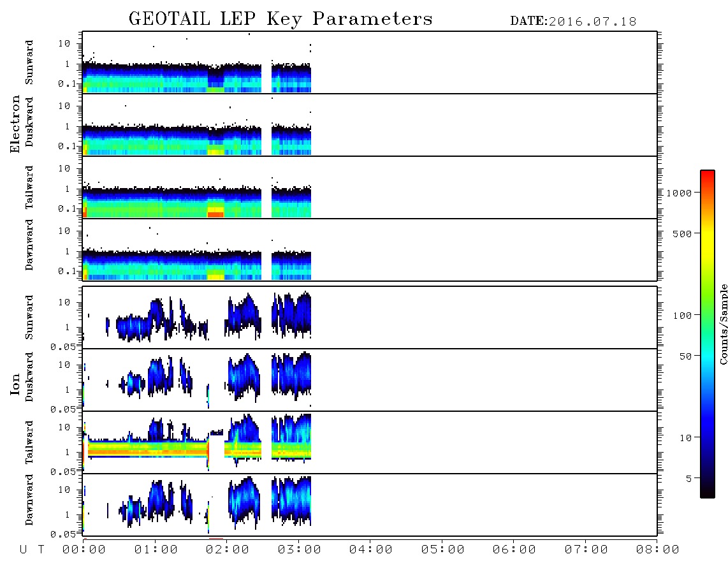The image size is (728, 561).
Task: Click the Electron Sunward spectrogram data
Action: (196, 77)
